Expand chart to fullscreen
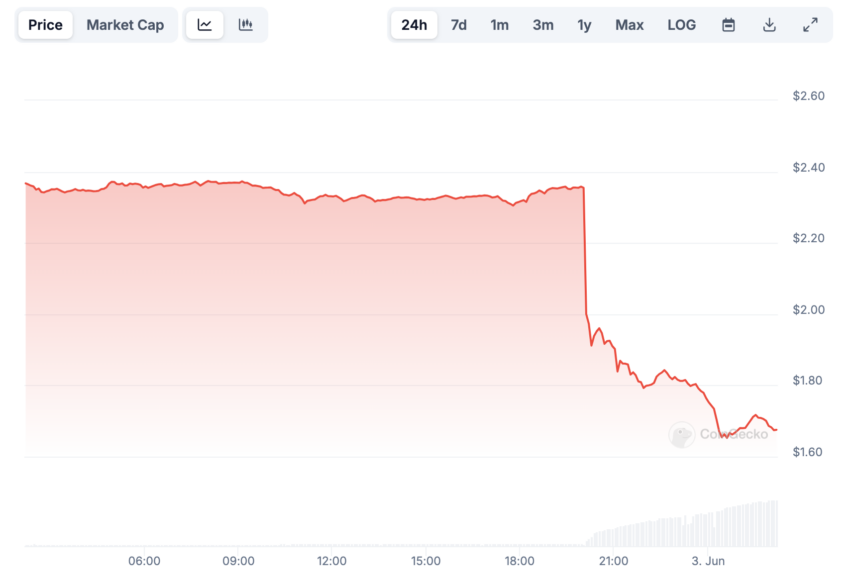The image size is (850, 585). pyautogui.click(x=810, y=25)
